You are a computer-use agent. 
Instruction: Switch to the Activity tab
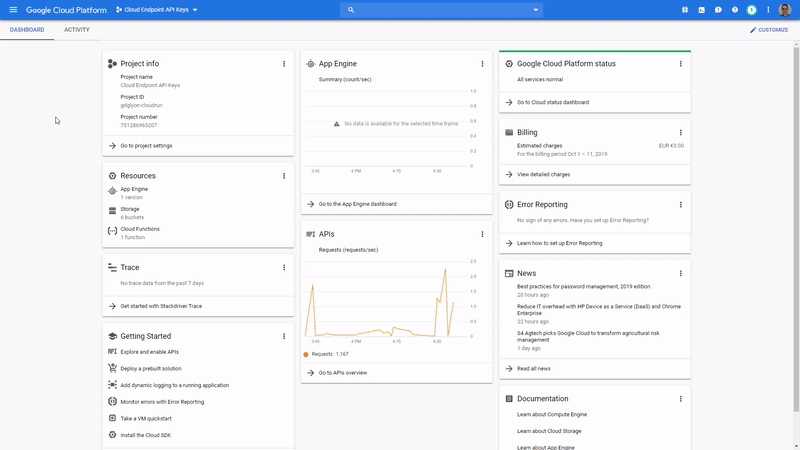point(77,30)
